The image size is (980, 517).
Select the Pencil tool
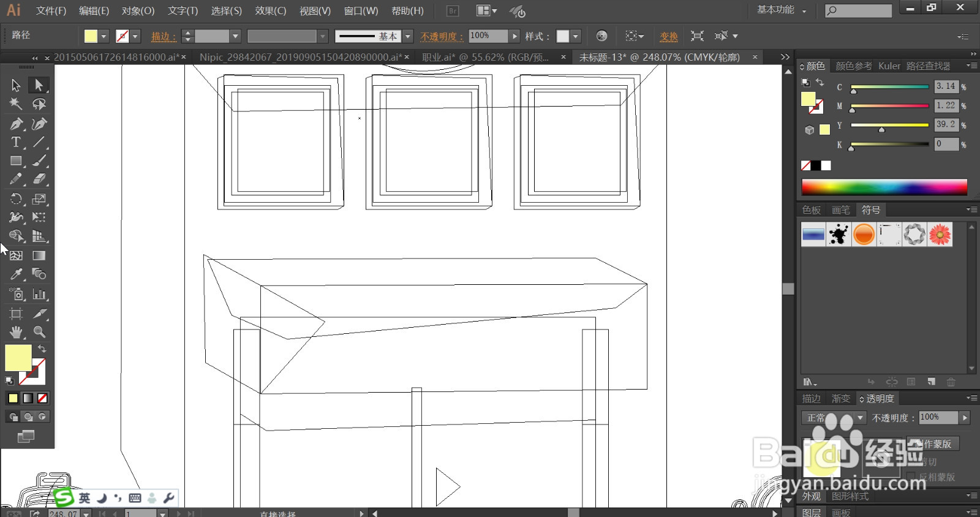(x=16, y=179)
